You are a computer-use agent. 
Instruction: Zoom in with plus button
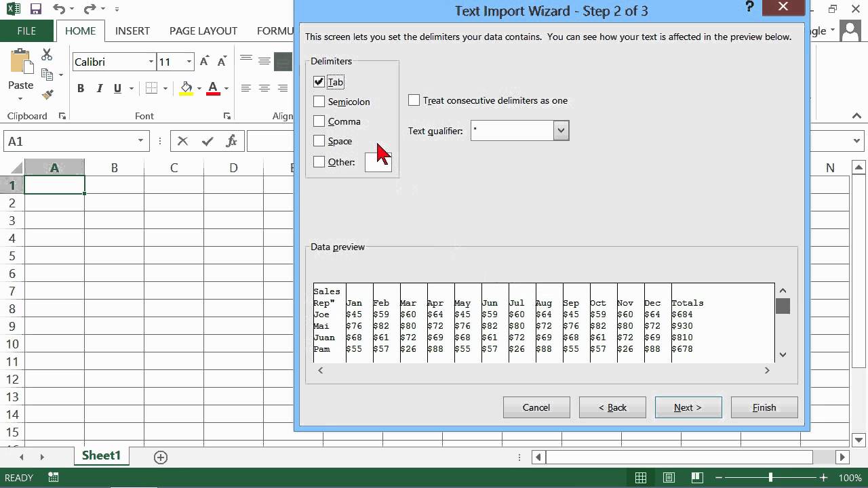(823, 478)
